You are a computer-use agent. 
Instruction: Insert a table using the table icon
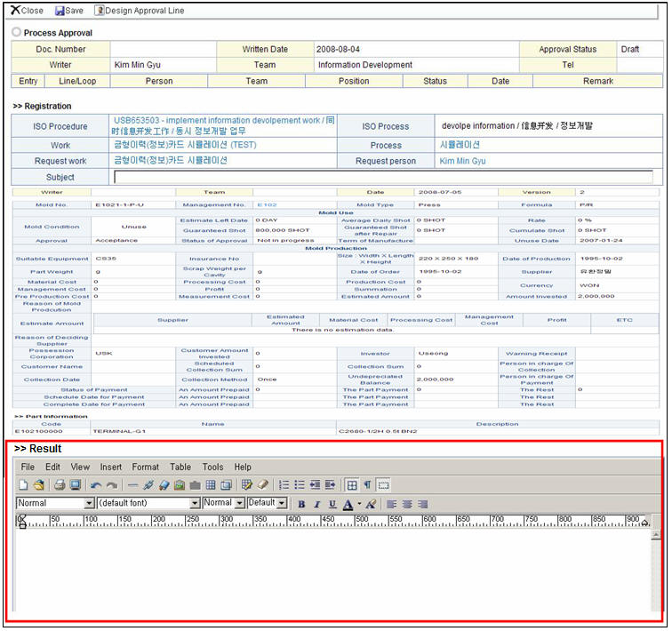211,485
